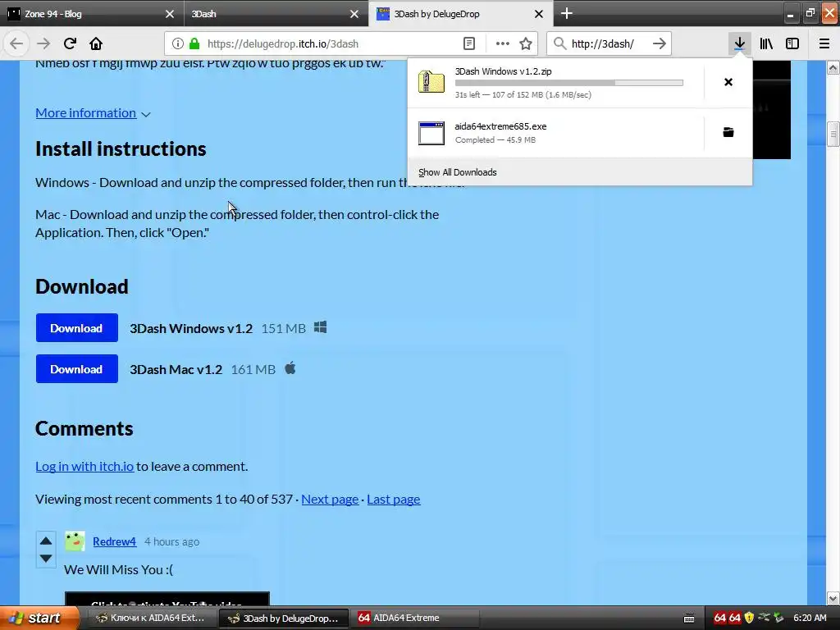Switch to Ключи к AIDA64 taskbar window

pyautogui.click(x=151, y=618)
